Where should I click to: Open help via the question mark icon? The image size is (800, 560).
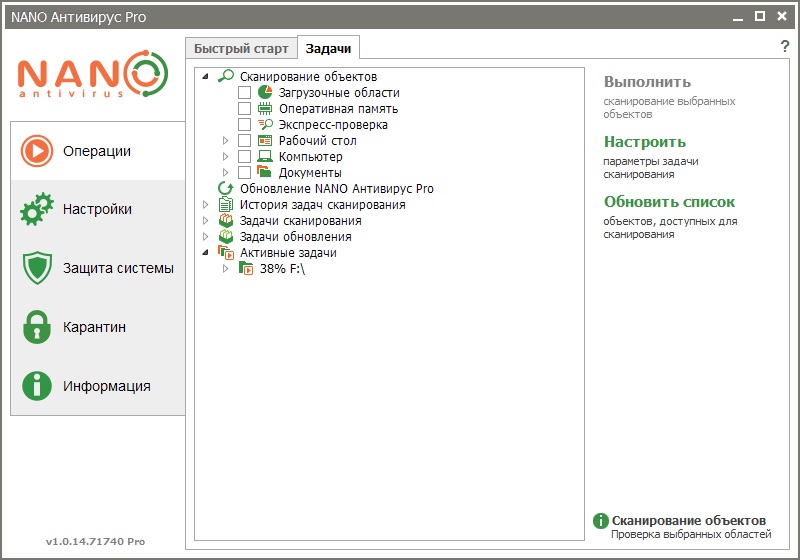[785, 46]
